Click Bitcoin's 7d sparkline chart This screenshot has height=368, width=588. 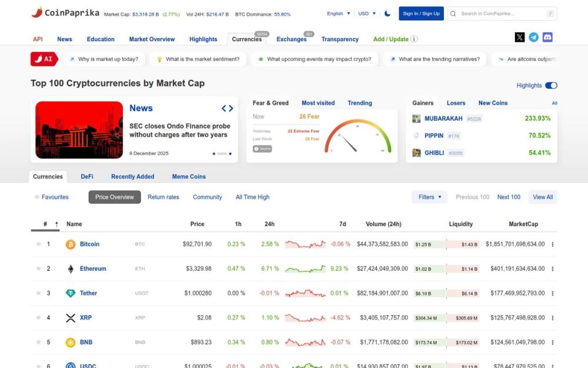click(305, 244)
